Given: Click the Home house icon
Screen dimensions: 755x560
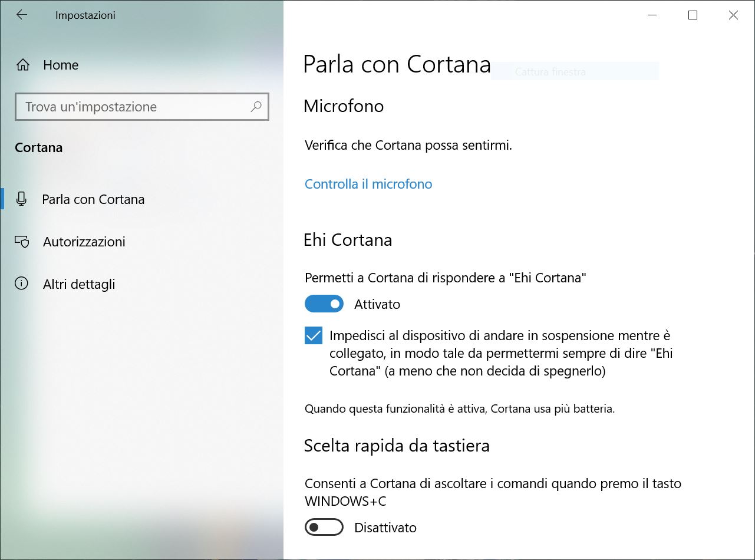Looking at the screenshot, I should (23, 65).
